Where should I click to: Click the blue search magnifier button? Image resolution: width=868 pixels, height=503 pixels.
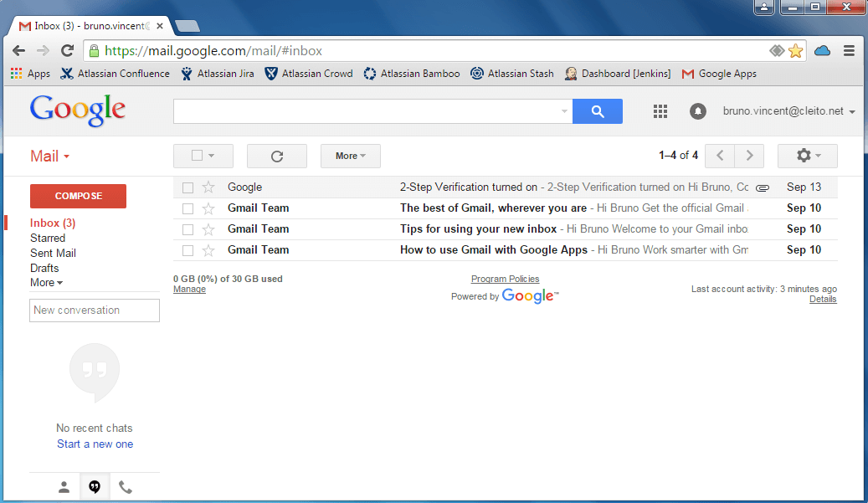598,111
